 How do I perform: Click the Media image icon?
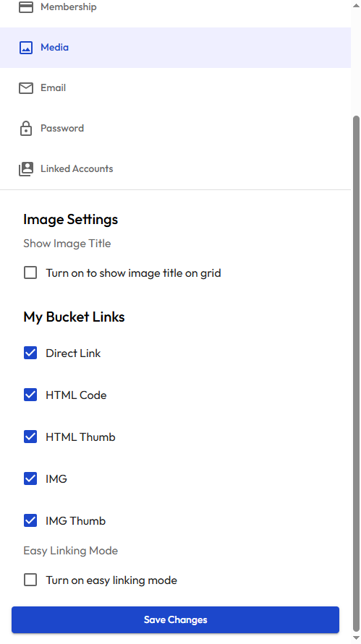click(26, 48)
